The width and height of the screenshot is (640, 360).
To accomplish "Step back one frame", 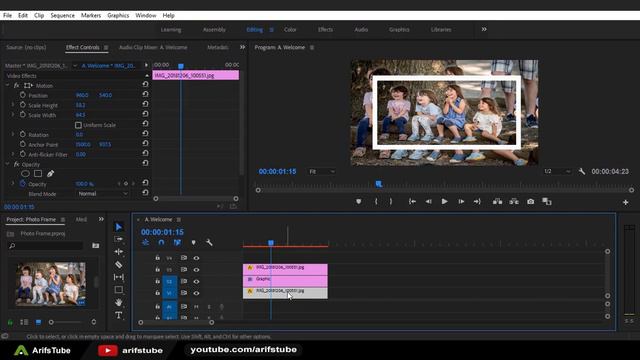I will point(428,202).
